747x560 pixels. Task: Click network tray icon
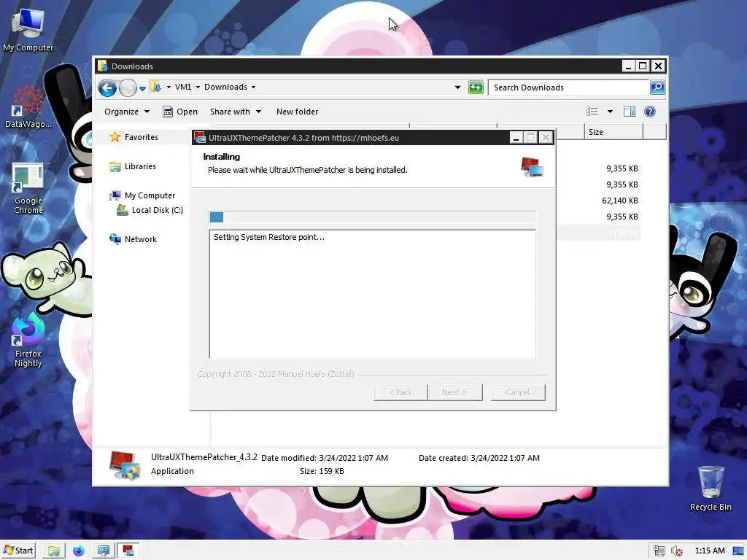659,551
